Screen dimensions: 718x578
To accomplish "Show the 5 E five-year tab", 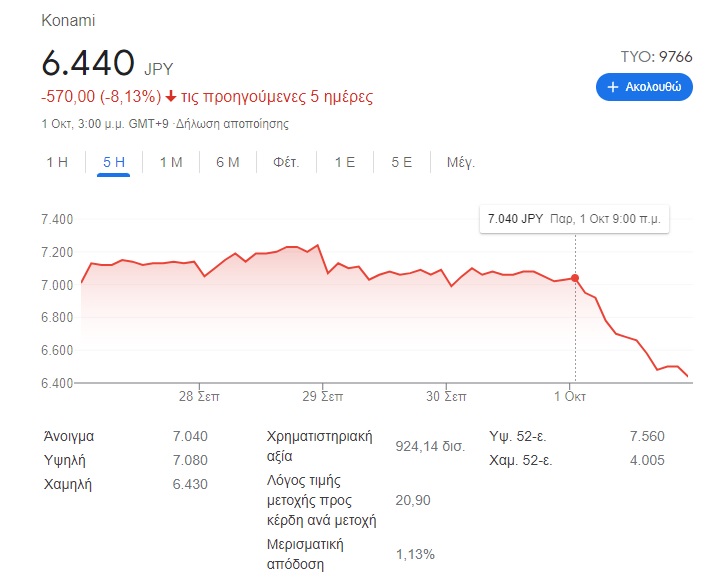I will pos(402,162).
